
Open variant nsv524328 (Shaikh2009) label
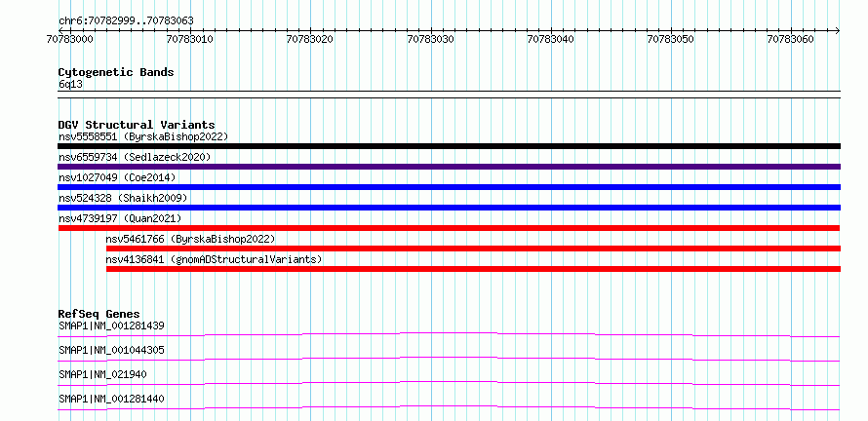(x=123, y=198)
